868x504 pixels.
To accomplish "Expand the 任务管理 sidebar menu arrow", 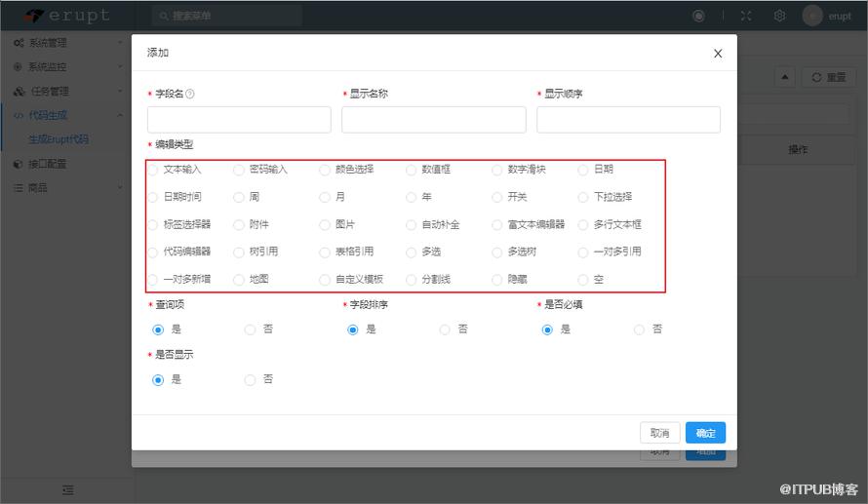I will pyautogui.click(x=120, y=92).
